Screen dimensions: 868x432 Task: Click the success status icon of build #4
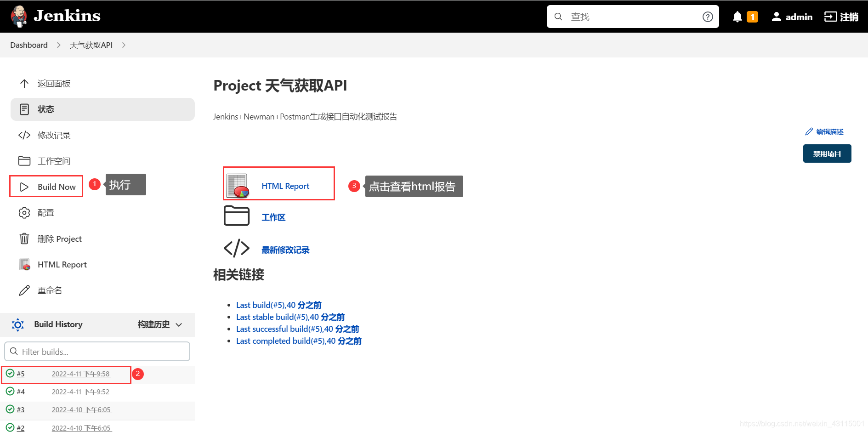[x=10, y=391]
